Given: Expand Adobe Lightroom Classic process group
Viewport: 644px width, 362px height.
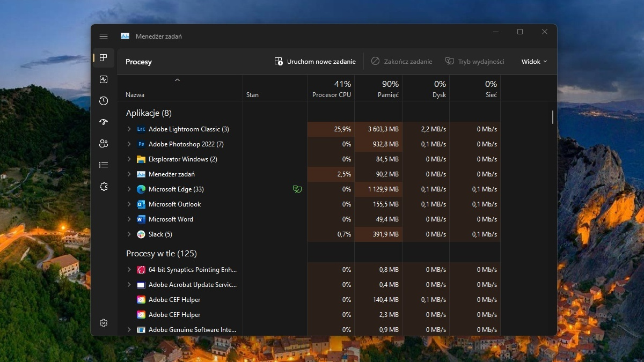Looking at the screenshot, I should [x=129, y=129].
